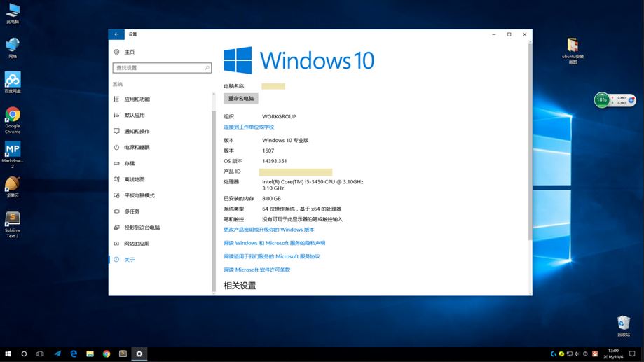Go back using the Settings back arrow
This screenshot has height=362, width=644.
[x=116, y=34]
